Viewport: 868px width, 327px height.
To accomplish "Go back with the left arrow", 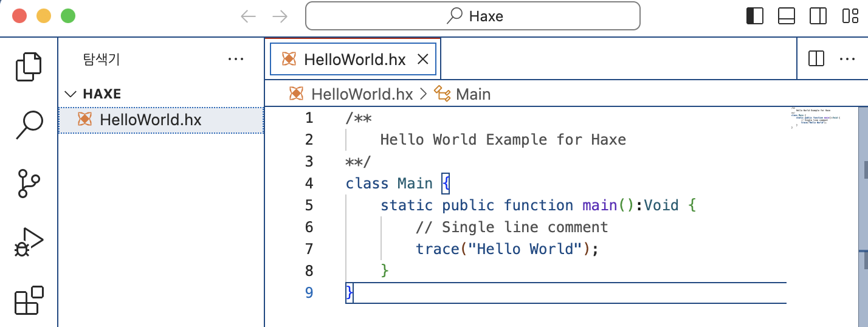I will [248, 16].
